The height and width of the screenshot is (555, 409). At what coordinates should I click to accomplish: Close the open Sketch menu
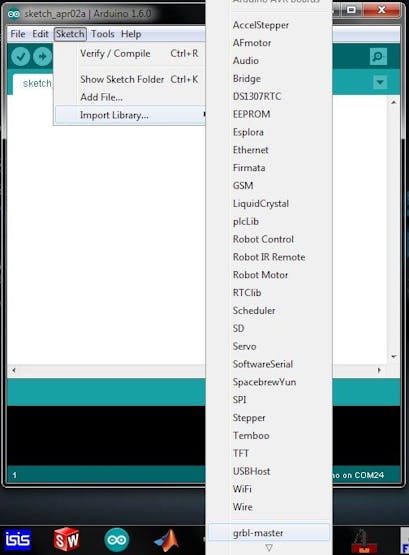70,34
